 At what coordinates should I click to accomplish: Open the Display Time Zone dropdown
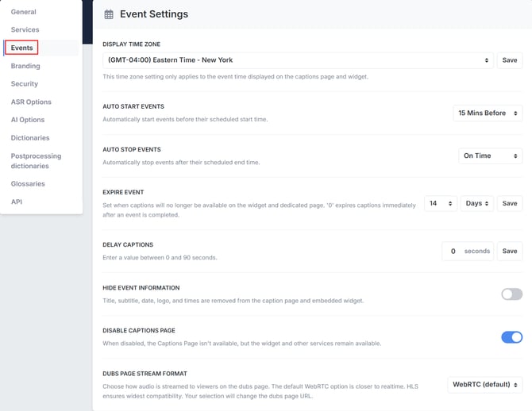click(298, 60)
